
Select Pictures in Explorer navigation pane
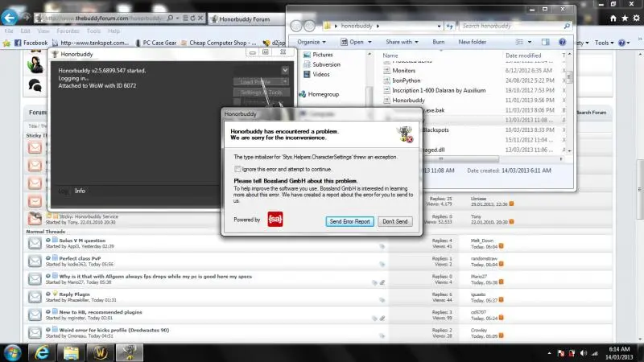[x=318, y=55]
